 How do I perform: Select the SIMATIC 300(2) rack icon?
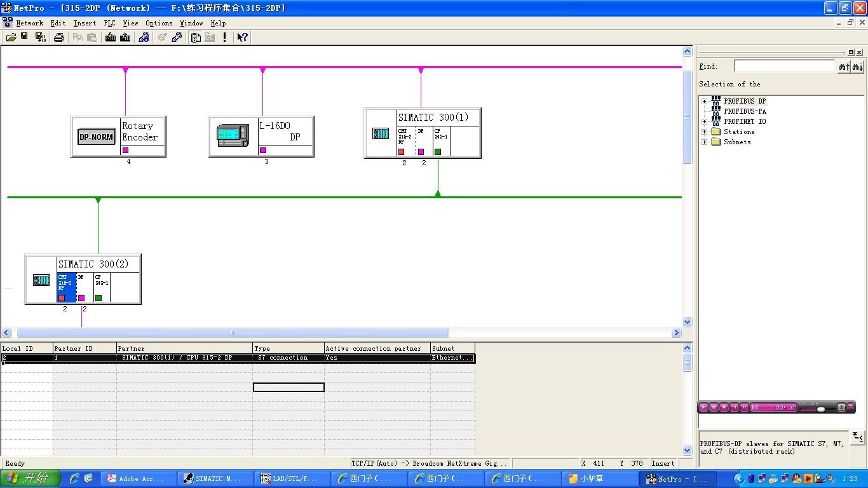pos(41,280)
